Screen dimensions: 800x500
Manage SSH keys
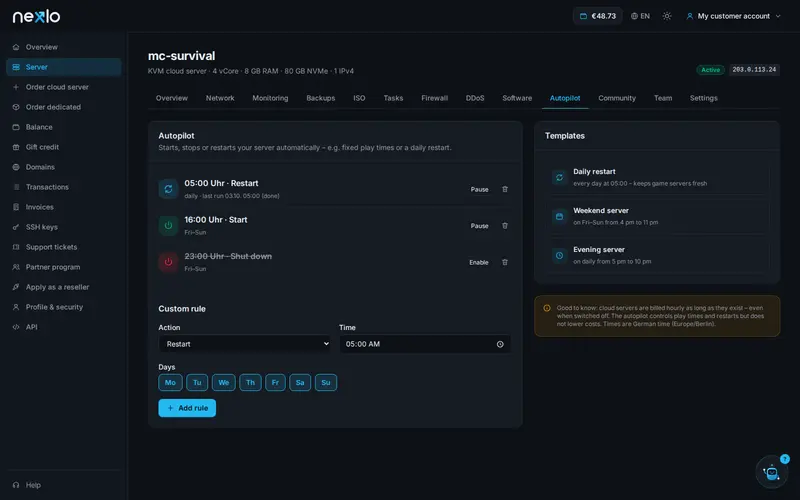(x=64, y=227)
